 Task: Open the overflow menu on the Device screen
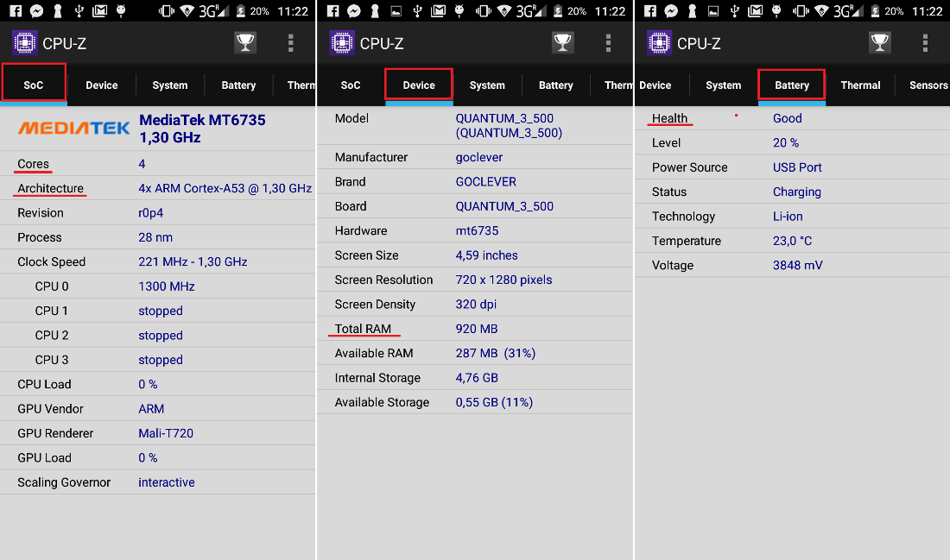pyautogui.click(x=608, y=43)
